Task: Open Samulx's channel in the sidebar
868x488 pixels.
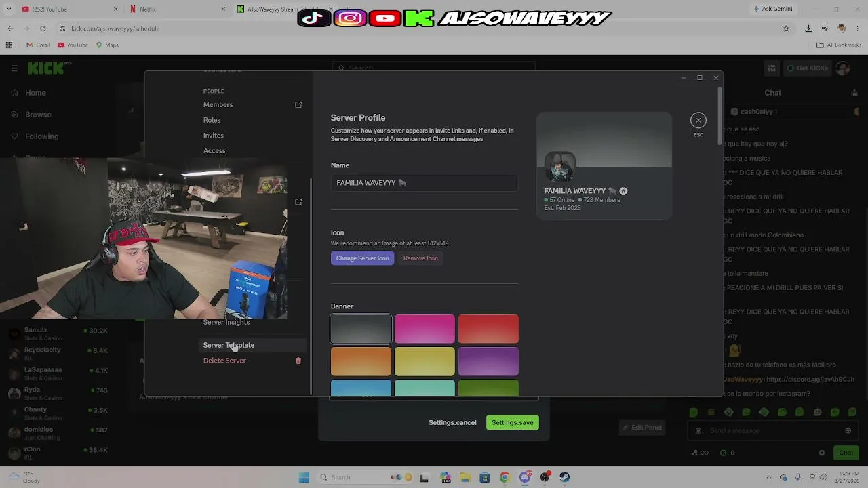Action: coord(58,333)
